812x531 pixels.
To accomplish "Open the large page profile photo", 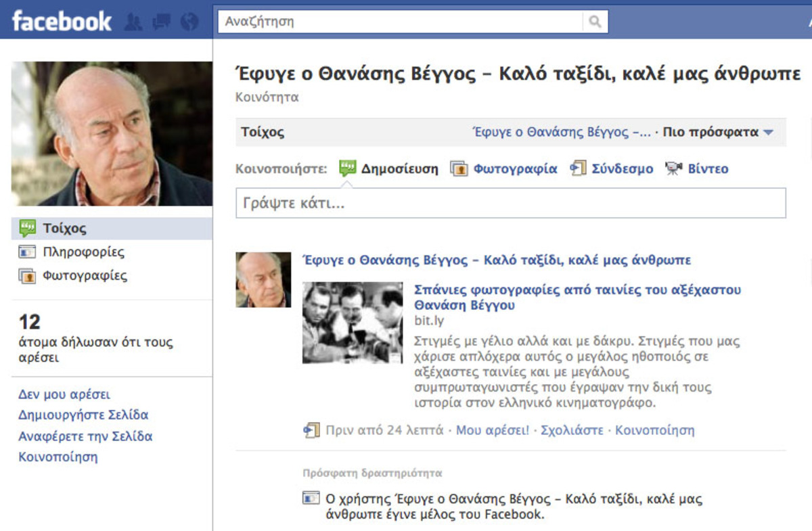I will coord(112,134).
